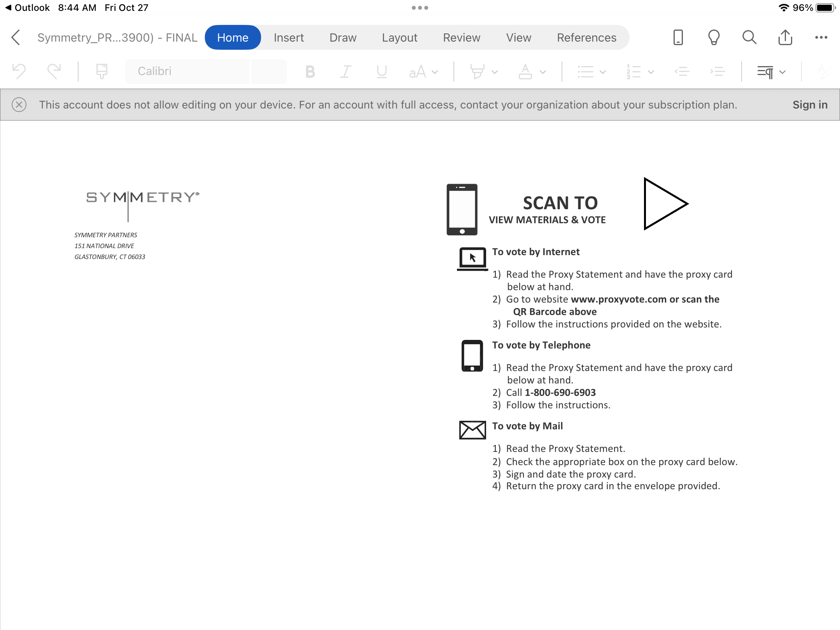Expand the numbered list style dropdown

click(x=651, y=72)
